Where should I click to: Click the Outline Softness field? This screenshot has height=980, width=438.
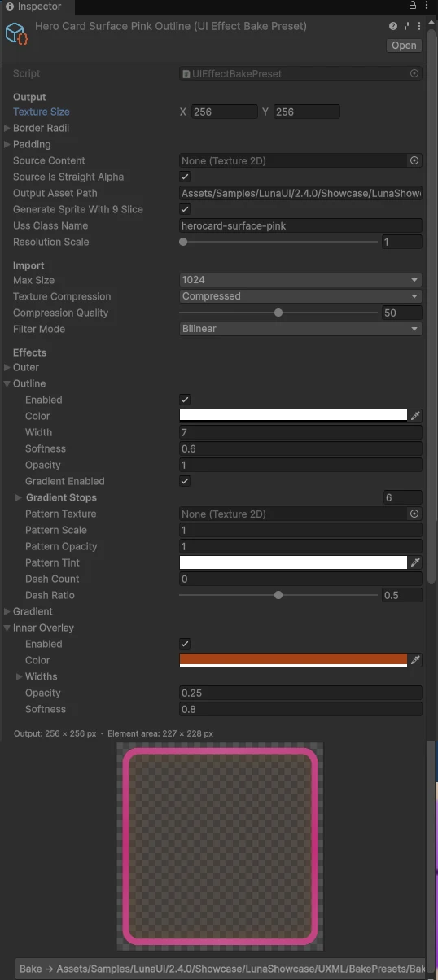point(300,448)
